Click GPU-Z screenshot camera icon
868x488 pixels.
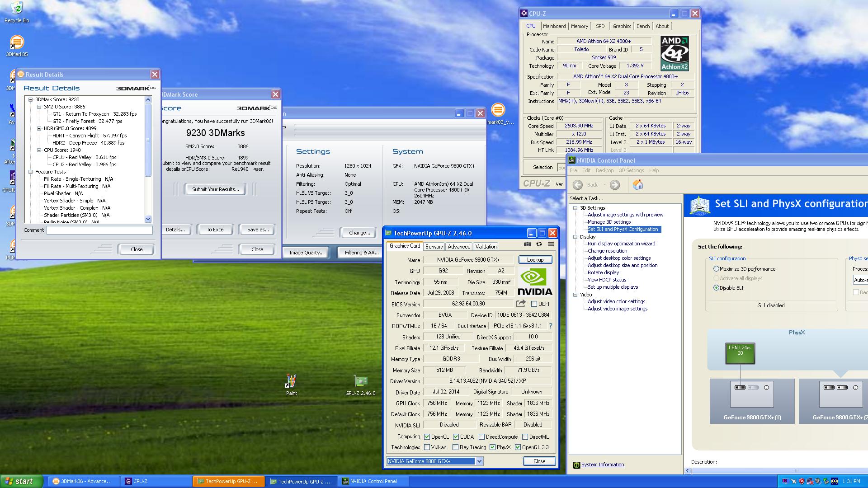pyautogui.click(x=527, y=244)
